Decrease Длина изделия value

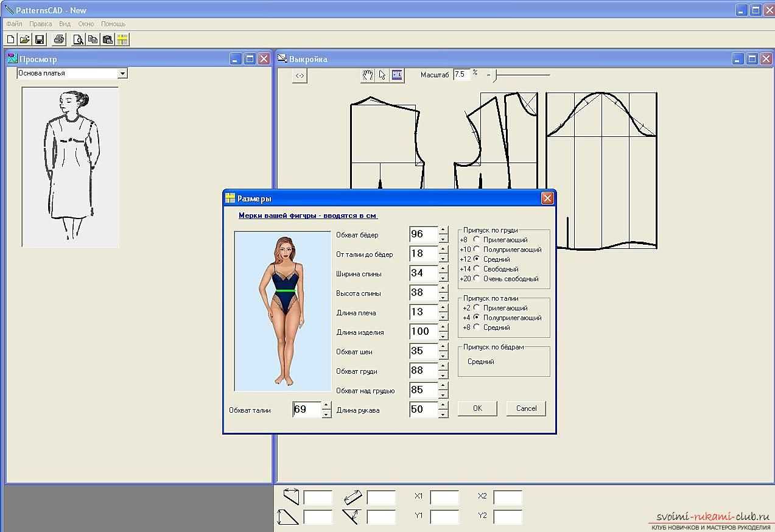pos(443,337)
